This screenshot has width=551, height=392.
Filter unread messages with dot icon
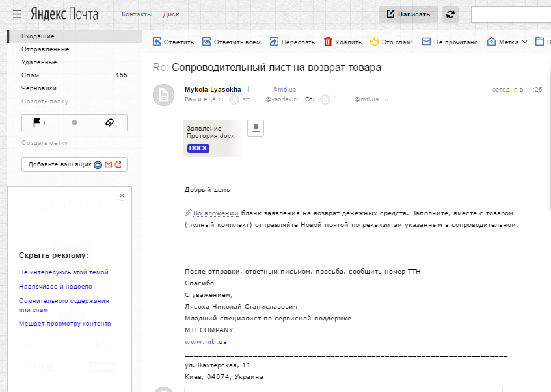[74, 122]
